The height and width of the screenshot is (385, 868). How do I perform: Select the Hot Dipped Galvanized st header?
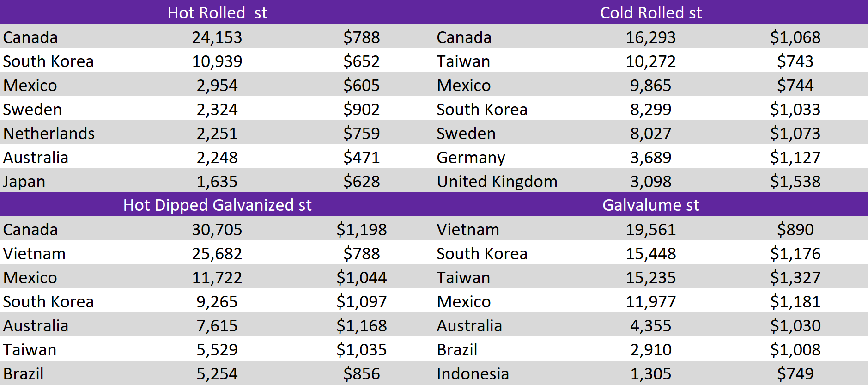click(x=217, y=205)
